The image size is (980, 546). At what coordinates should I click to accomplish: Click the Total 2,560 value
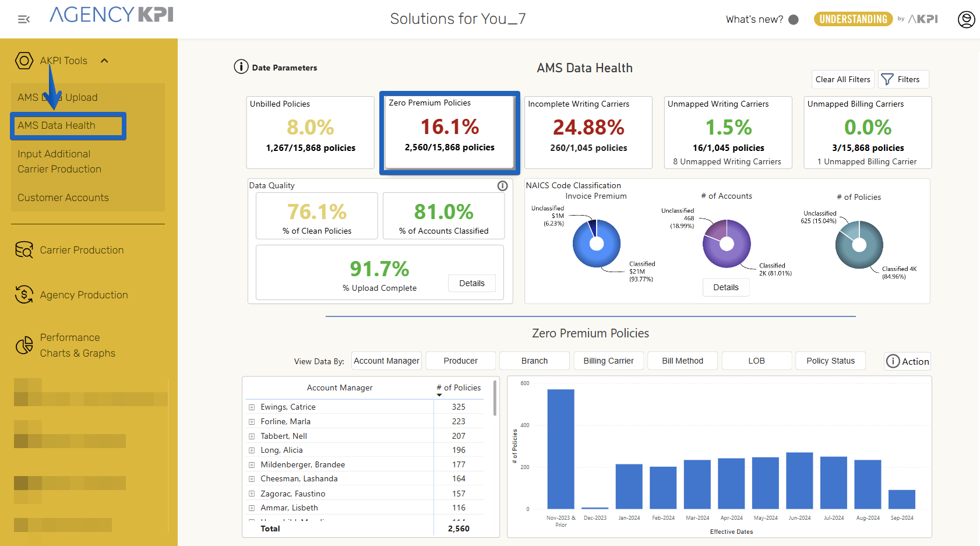click(x=459, y=529)
